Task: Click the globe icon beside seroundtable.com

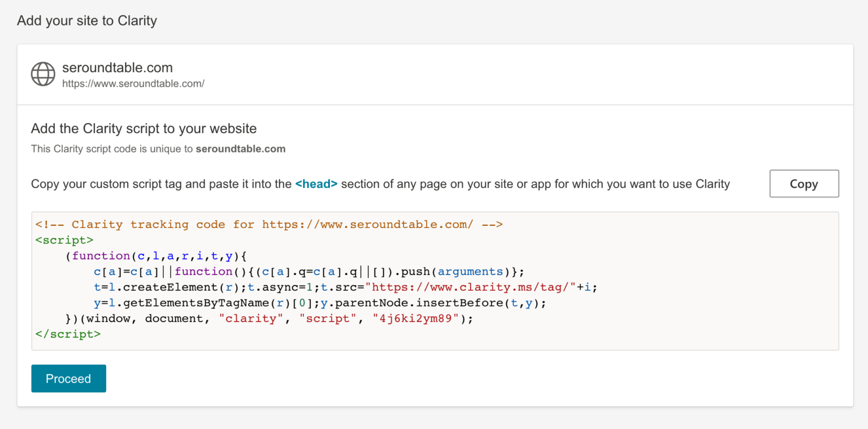Action: pos(43,74)
